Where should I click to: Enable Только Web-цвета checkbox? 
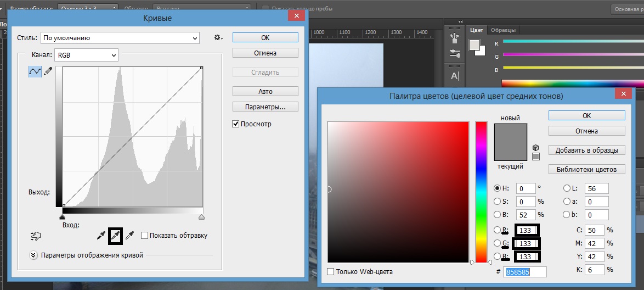coord(331,271)
